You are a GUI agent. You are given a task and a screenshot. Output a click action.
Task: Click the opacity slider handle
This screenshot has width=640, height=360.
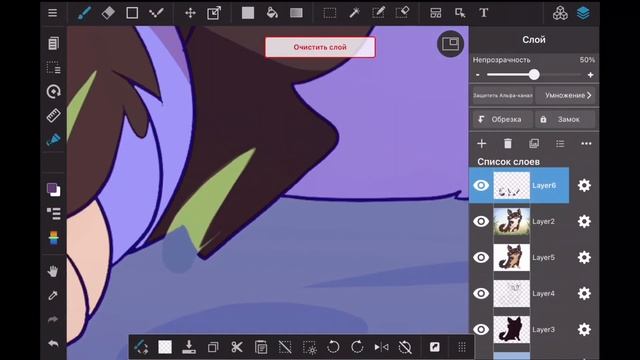[x=534, y=74]
